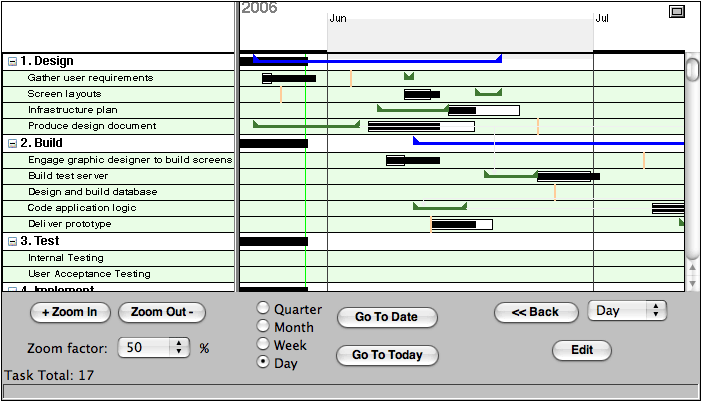Click the empty status field at the bottom
Image resolution: width=702 pixels, height=401 pixels.
(351, 391)
